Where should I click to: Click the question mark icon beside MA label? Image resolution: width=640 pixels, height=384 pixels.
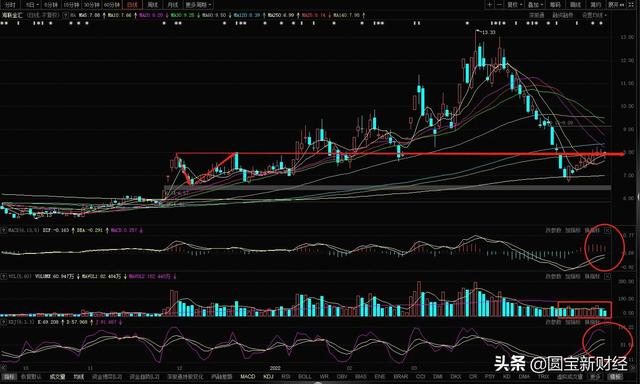66,15
